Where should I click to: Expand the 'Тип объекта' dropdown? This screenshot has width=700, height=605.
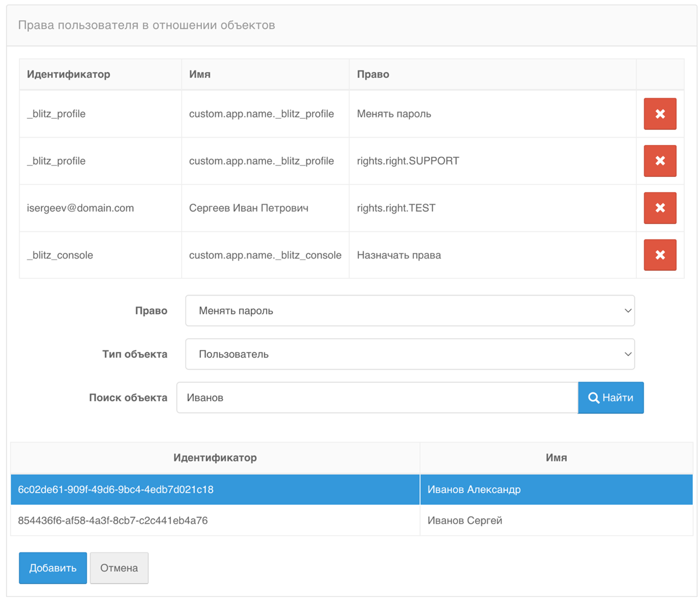(410, 354)
